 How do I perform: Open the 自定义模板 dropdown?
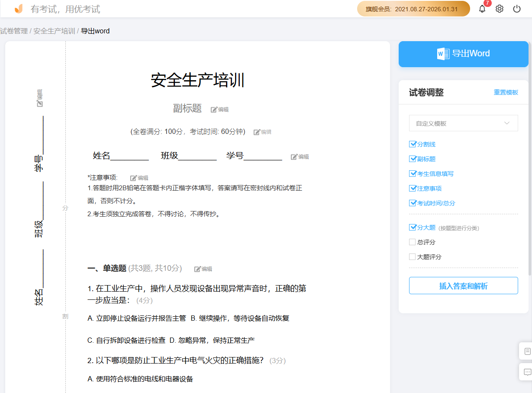pyautogui.click(x=463, y=123)
